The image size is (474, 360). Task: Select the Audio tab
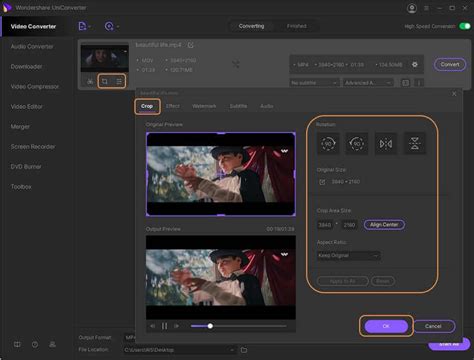pos(267,106)
